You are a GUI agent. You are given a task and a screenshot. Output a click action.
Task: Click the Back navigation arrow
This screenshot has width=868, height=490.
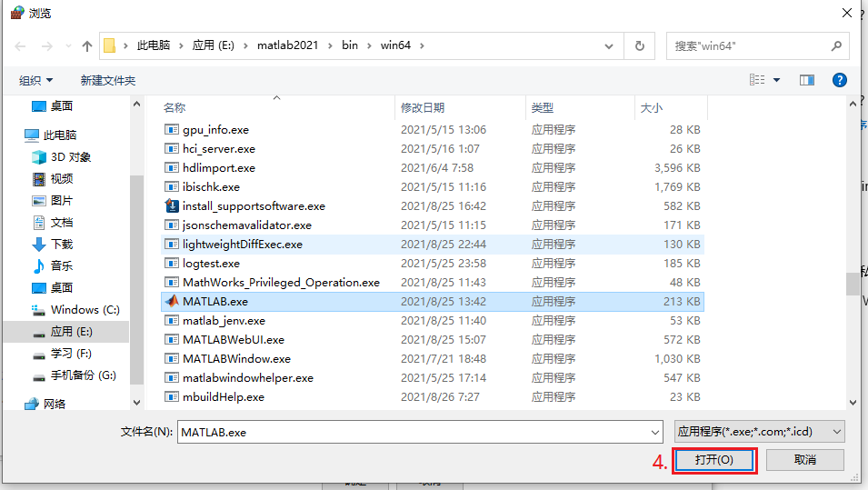click(21, 46)
